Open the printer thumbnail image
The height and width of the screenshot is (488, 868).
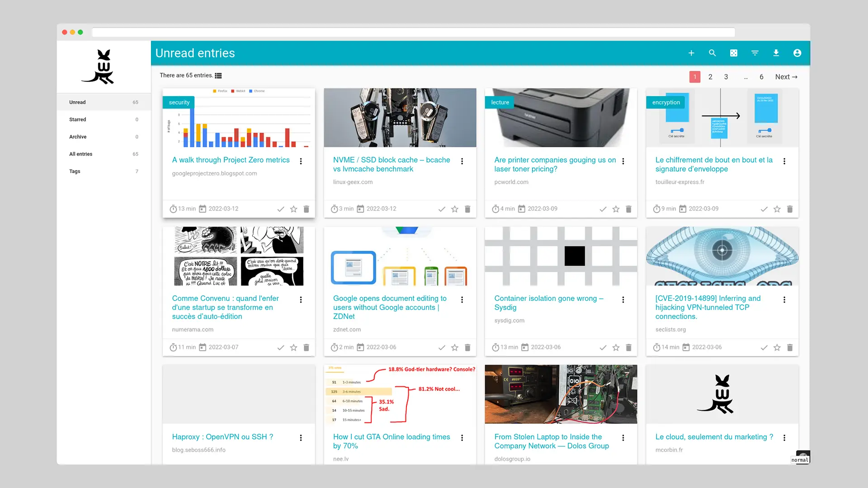(561, 117)
